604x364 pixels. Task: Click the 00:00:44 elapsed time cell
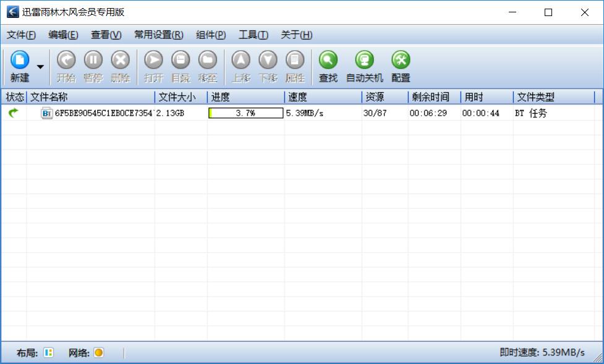coord(480,113)
